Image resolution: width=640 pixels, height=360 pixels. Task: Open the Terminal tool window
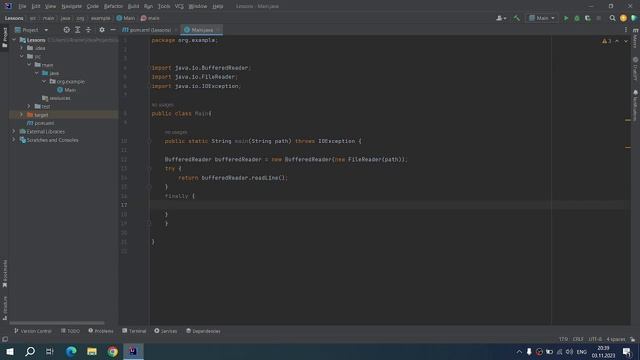click(x=134, y=331)
